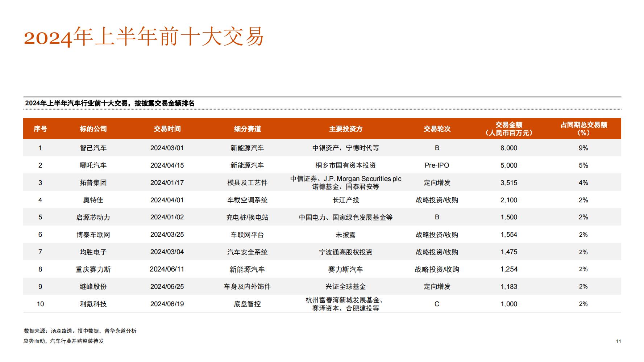644x362 pixels.
Task: Click investor text J.P. Morgan Securities plc
Action: pos(362,179)
